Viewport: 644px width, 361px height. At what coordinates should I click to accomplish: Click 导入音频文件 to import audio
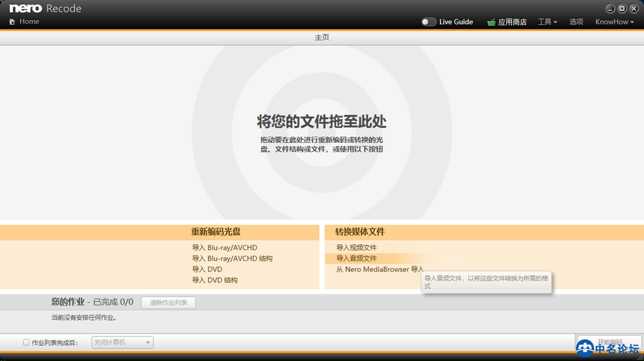(x=356, y=258)
